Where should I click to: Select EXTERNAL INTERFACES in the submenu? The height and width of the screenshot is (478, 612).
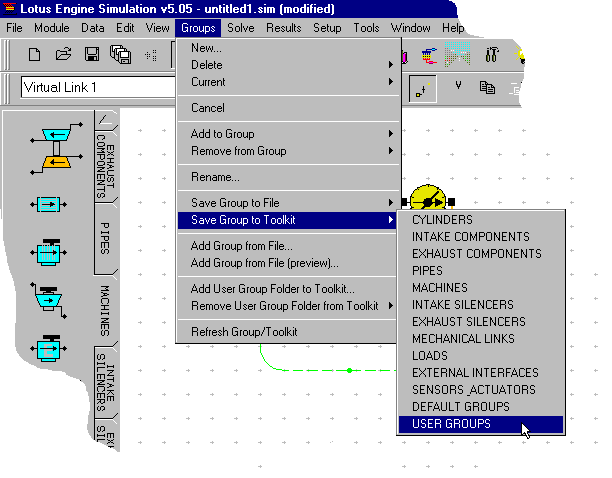click(x=481, y=373)
